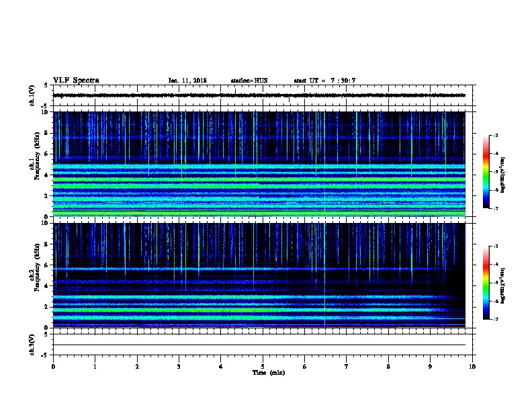
Task: Click time tick label "8" on bottom axis
Action: point(388,367)
